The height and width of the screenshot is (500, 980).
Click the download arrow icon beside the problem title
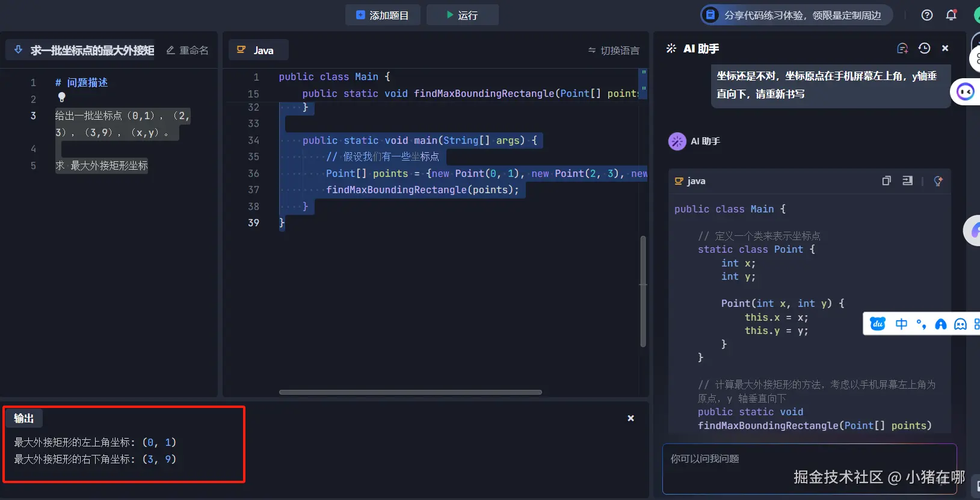coord(19,50)
